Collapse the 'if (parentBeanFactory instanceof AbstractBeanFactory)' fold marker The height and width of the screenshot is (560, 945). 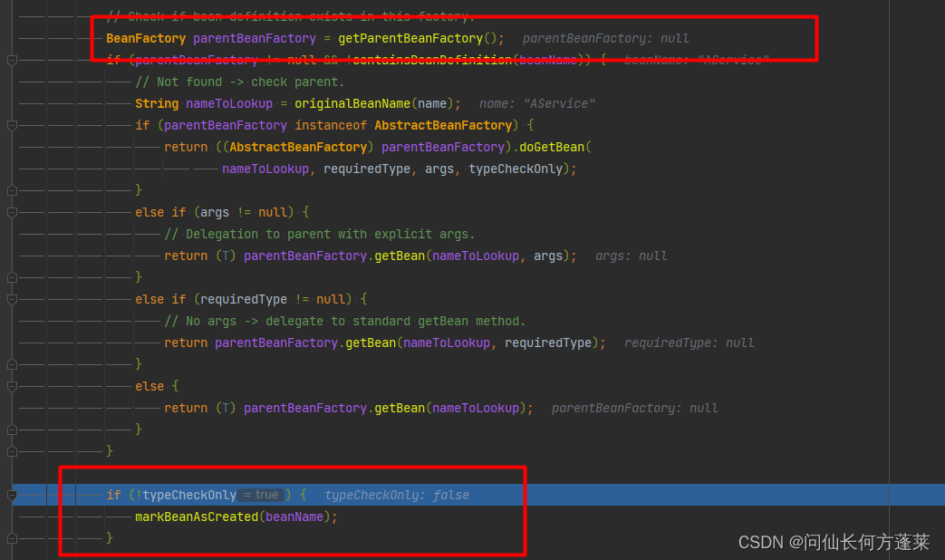[x=12, y=125]
